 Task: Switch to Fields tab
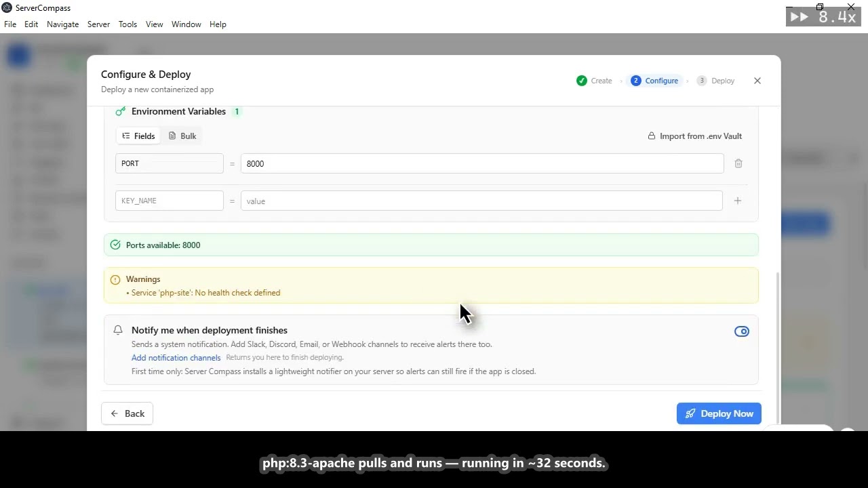[138, 136]
